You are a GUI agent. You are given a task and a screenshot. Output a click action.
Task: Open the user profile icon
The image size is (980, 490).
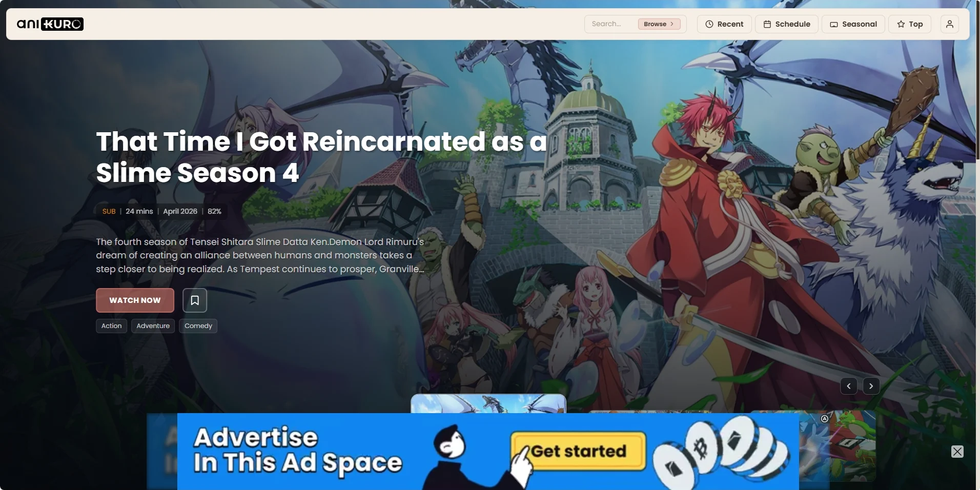point(949,24)
